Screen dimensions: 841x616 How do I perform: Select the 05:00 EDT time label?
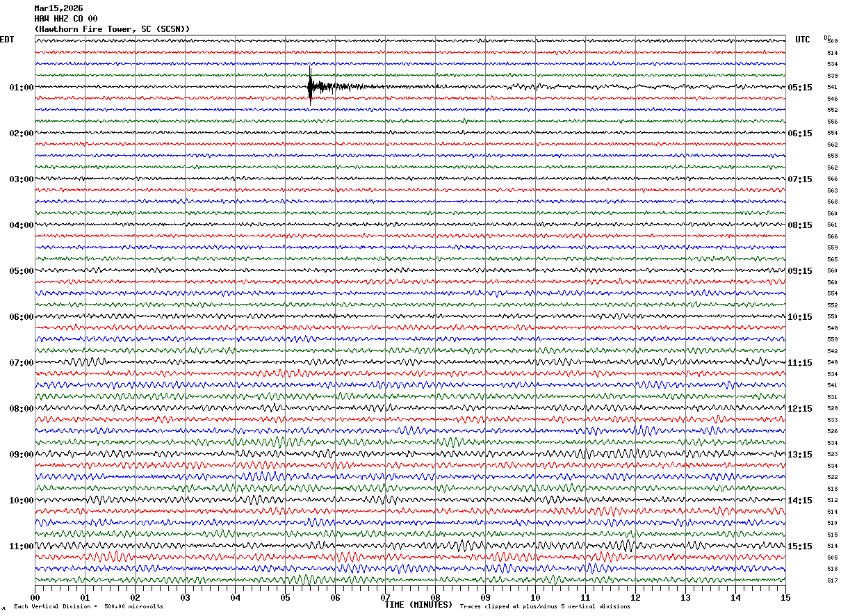tap(22, 271)
